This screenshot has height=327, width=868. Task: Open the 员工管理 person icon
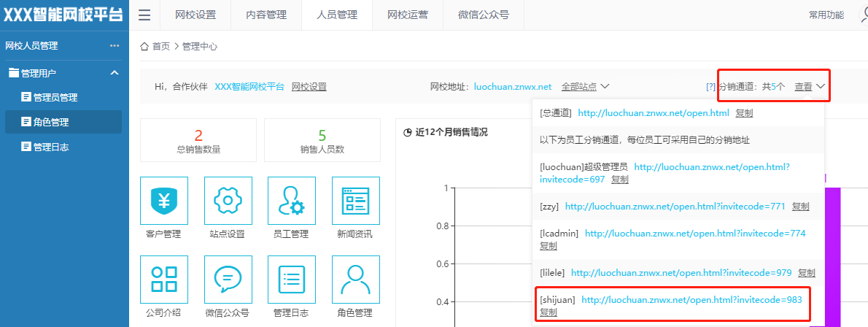coord(291,201)
